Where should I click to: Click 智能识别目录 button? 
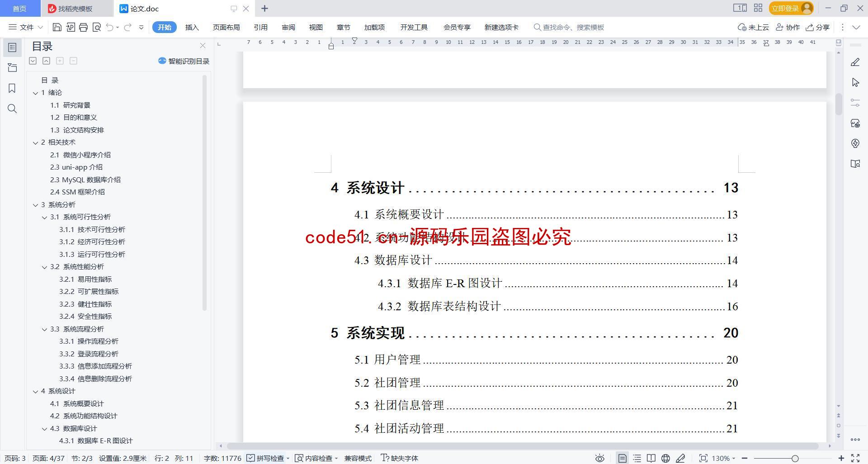pyautogui.click(x=184, y=61)
